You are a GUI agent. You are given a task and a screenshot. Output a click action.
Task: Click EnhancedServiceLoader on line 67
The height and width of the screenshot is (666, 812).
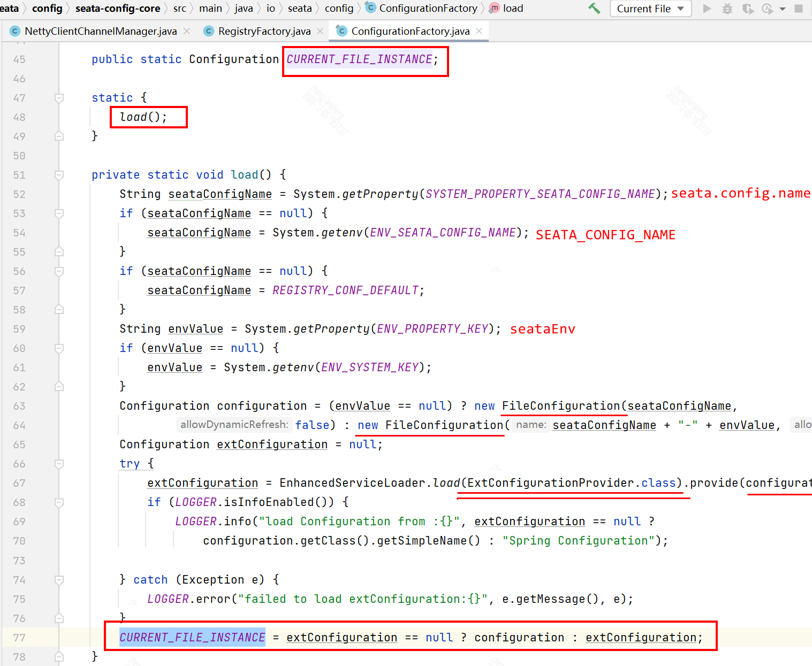coord(353,483)
